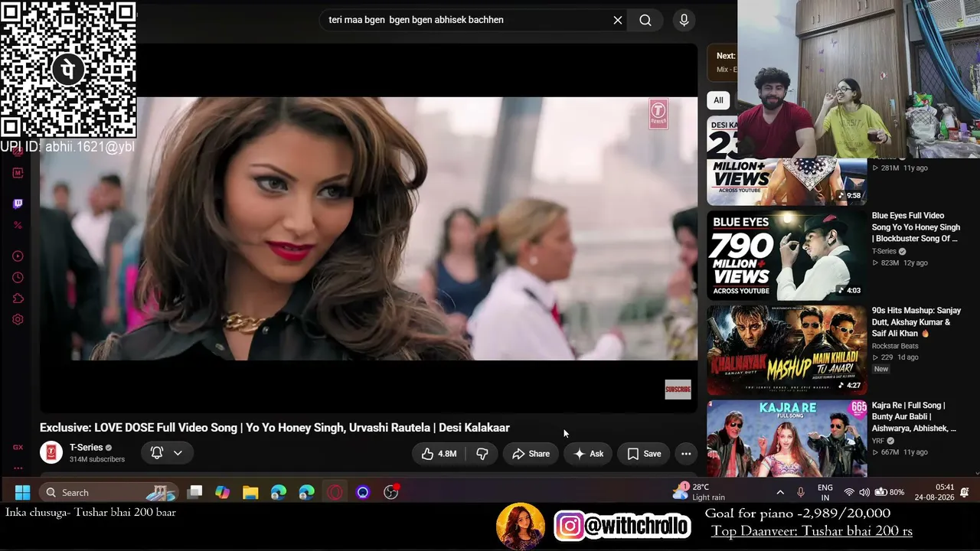This screenshot has height=551, width=980.
Task: Click the '667M 11y ago' view count
Action: [900, 452]
